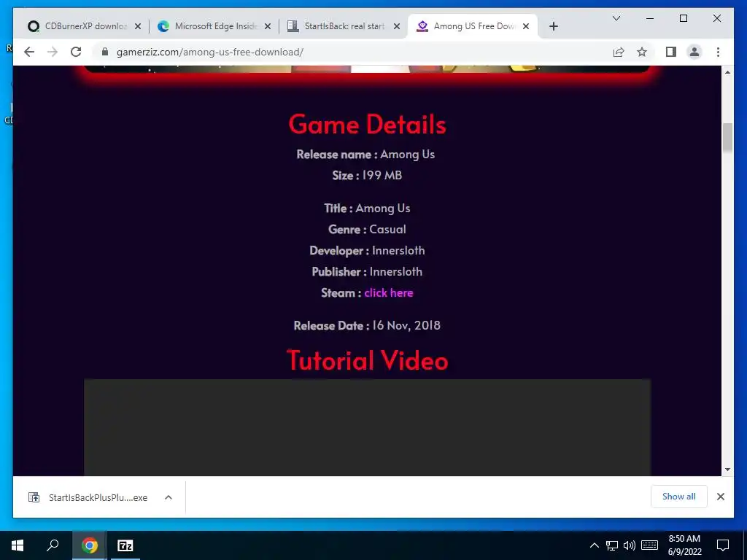The height and width of the screenshot is (560, 747).
Task: Click 'Release name : Among Us' text
Action: 366,155
